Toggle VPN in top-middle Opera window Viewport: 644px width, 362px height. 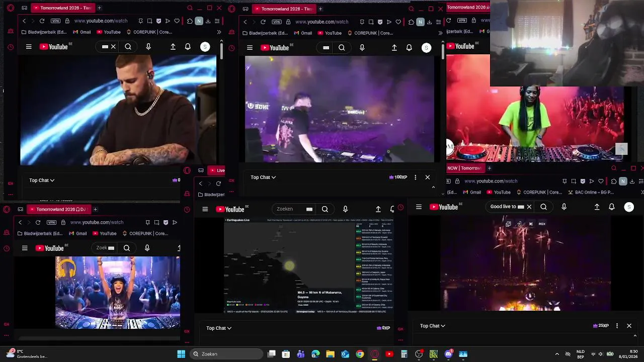[x=277, y=22]
